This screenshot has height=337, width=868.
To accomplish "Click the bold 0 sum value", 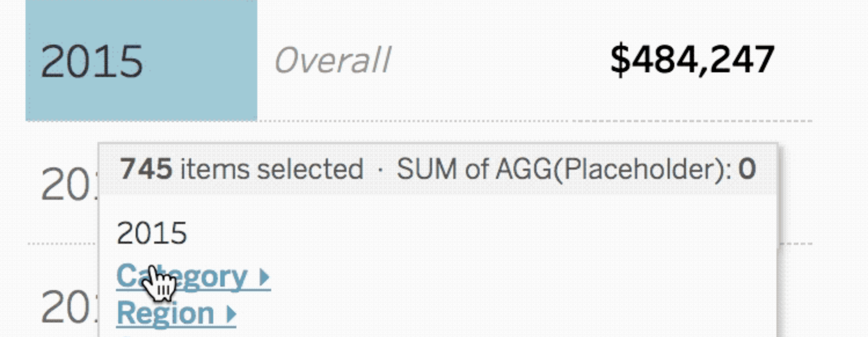I will click(x=747, y=169).
